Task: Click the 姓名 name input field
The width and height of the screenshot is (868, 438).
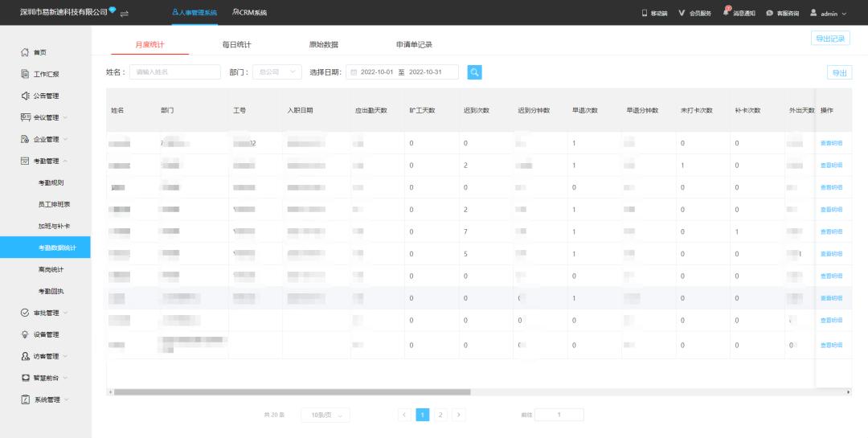Action: pos(174,72)
